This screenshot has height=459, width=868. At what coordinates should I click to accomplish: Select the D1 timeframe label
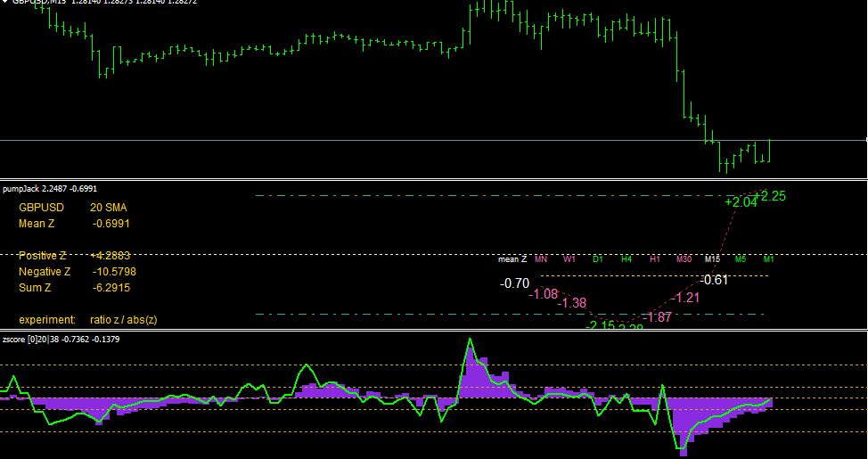[x=598, y=259]
